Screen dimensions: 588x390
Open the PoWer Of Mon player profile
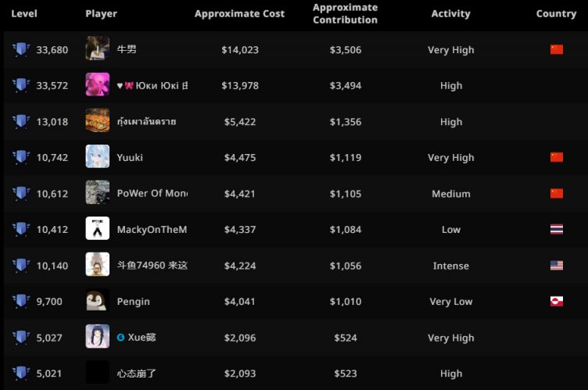pyautogui.click(x=152, y=194)
